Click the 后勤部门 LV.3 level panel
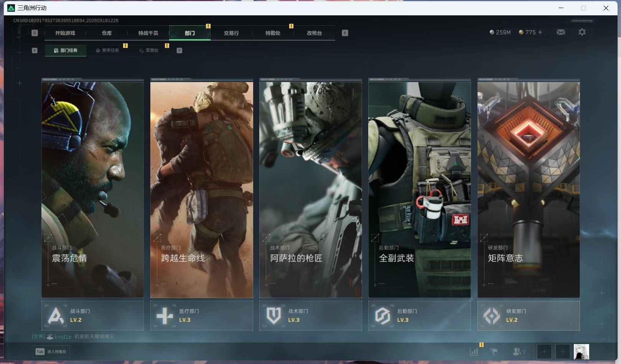621x364 pixels. pos(420,316)
